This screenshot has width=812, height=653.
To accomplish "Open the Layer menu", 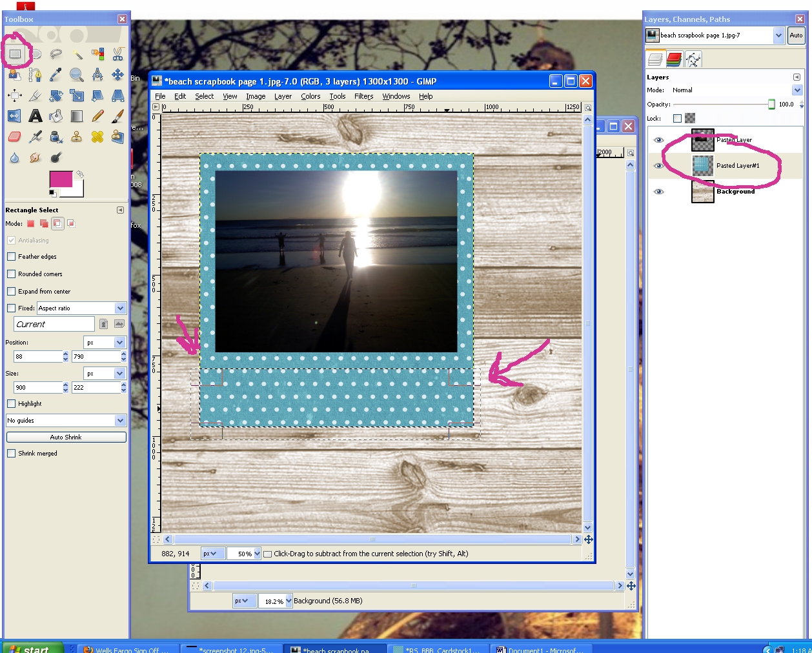I will click(x=283, y=96).
